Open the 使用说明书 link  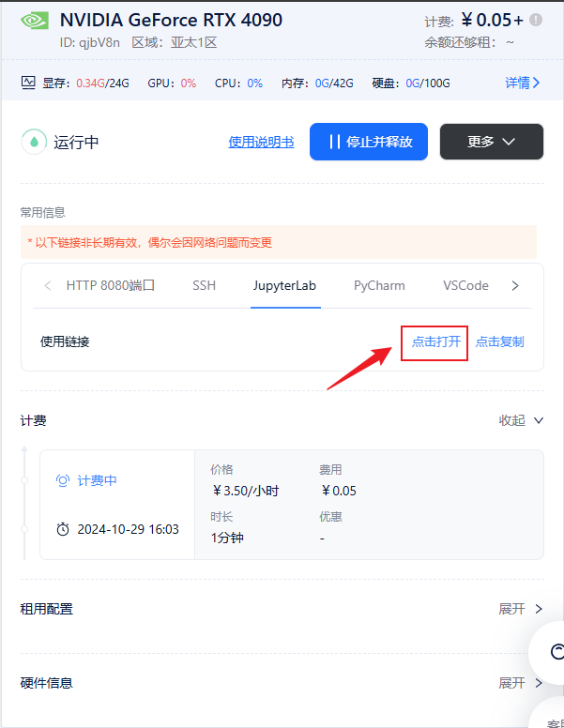click(x=261, y=142)
